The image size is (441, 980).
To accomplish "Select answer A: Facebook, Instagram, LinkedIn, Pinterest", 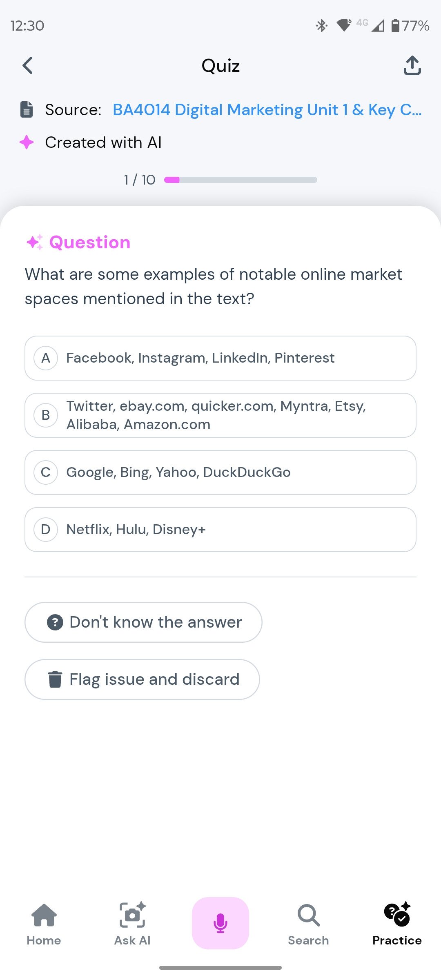I will [x=220, y=358].
